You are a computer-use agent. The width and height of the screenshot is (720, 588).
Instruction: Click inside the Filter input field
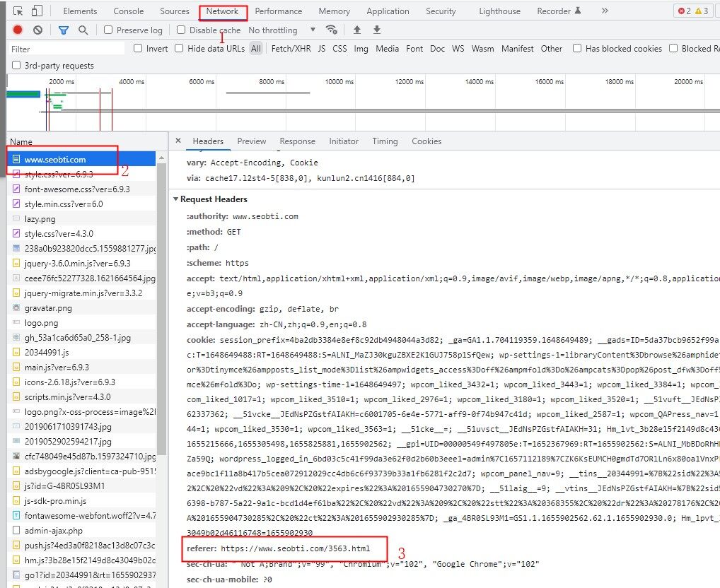[64, 49]
